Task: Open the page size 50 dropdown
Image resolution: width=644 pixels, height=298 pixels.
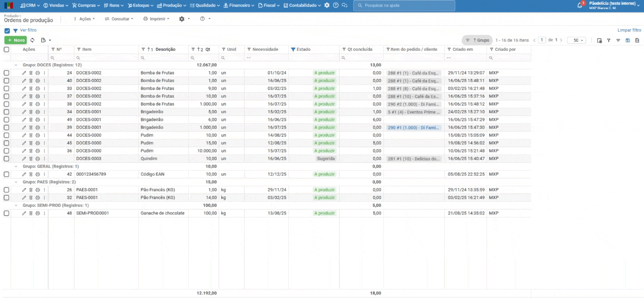Action: pos(576,40)
